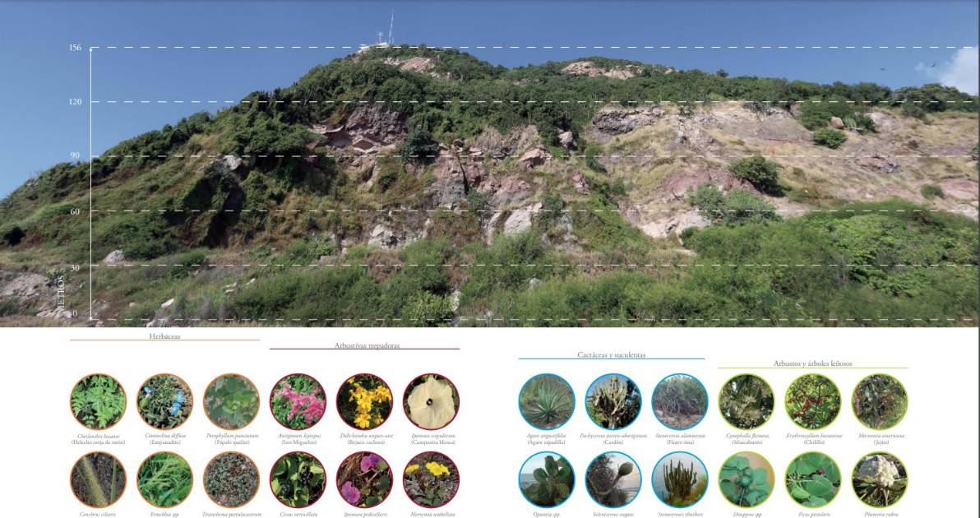The width and height of the screenshot is (980, 518).
Task: Select the Opuntia spp cactus thumbnail
Action: coord(546,479)
